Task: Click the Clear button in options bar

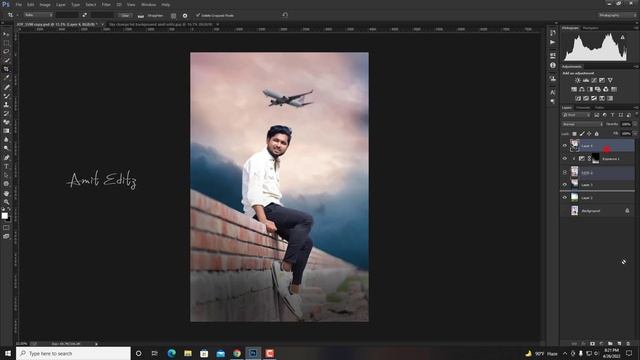Action: click(125, 16)
